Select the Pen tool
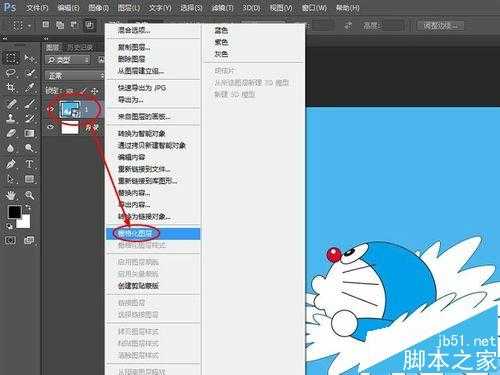 click(x=11, y=164)
